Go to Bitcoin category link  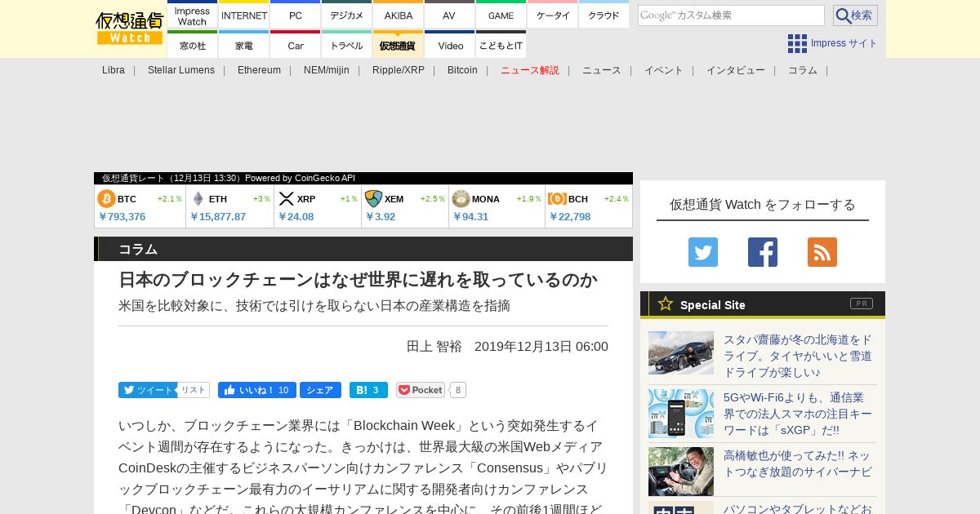click(x=462, y=70)
